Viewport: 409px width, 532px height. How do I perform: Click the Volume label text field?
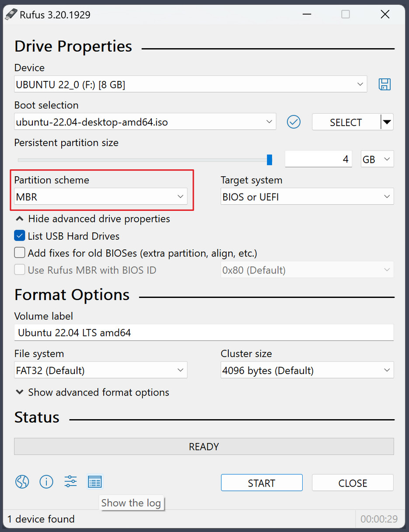click(204, 333)
